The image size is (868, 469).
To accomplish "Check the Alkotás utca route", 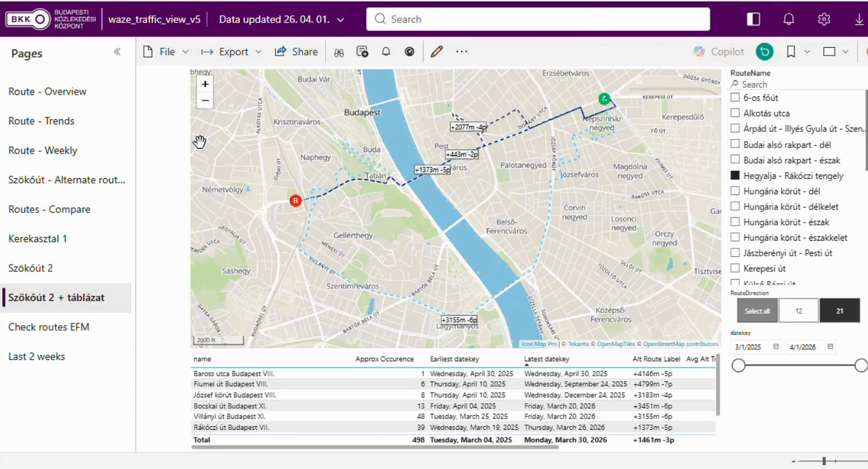I will pos(735,113).
